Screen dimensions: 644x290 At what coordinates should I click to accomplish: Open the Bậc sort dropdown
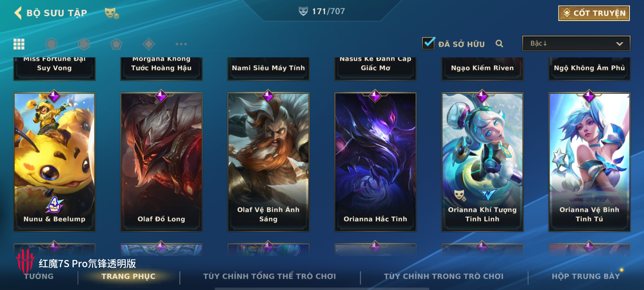pyautogui.click(x=576, y=44)
